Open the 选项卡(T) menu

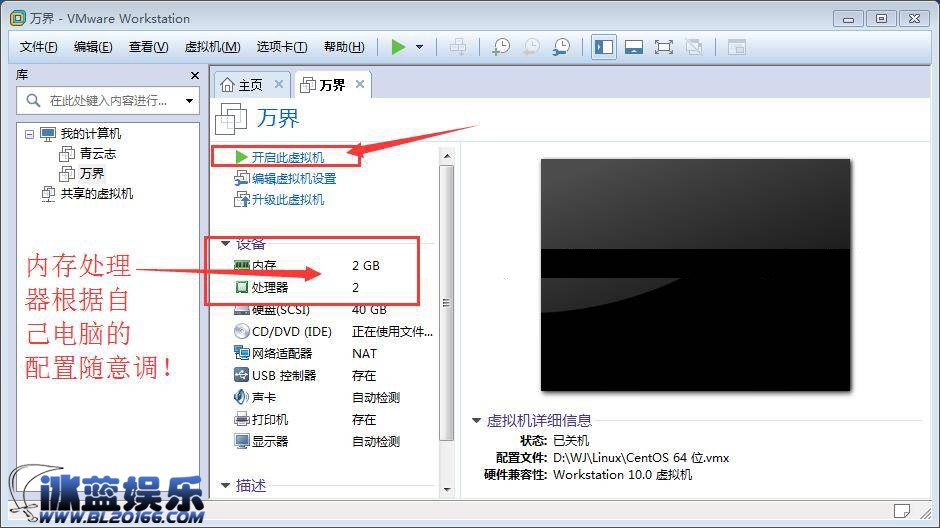point(282,47)
